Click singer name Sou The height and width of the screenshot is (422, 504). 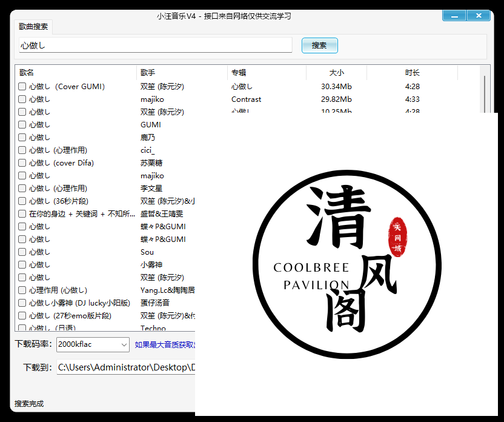click(x=147, y=252)
